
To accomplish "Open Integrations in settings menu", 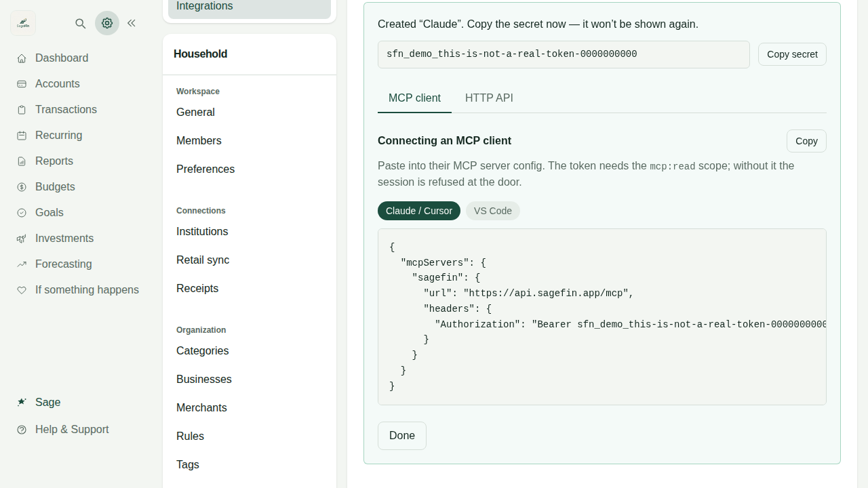I will (250, 7).
